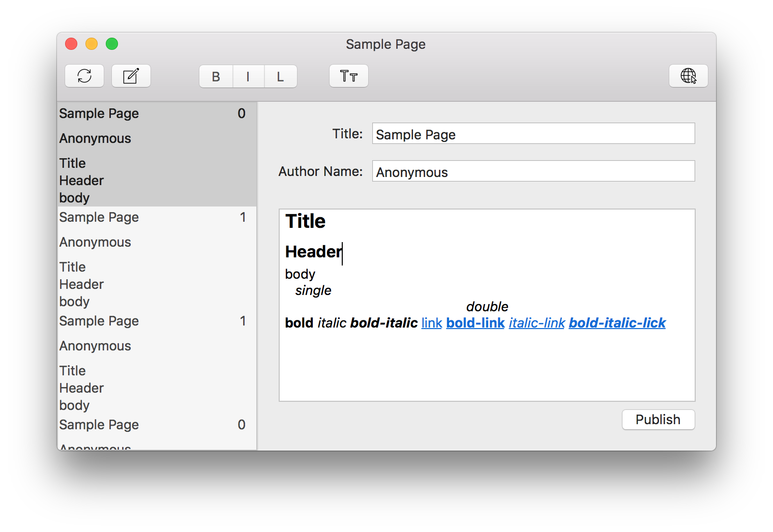The height and width of the screenshot is (532, 773).
Task: Open the 'italic-link' hyperlink in the editor
Action: [537, 323]
